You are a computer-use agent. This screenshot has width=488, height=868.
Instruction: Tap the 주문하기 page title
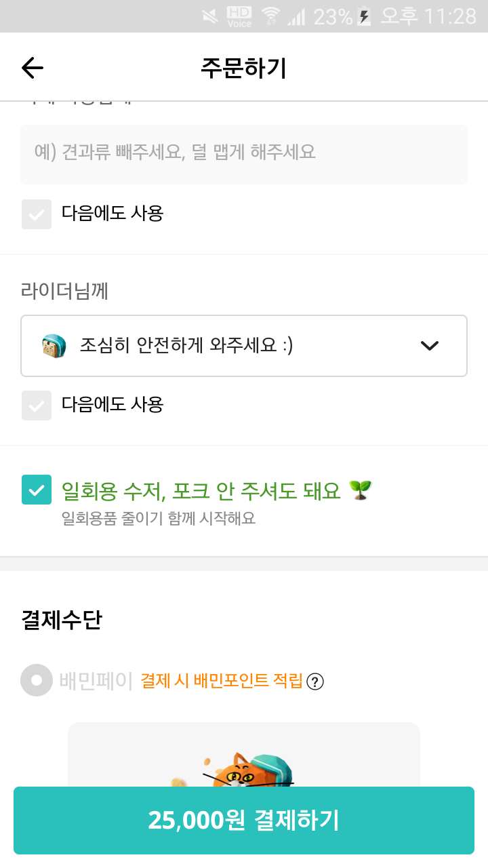tap(244, 68)
